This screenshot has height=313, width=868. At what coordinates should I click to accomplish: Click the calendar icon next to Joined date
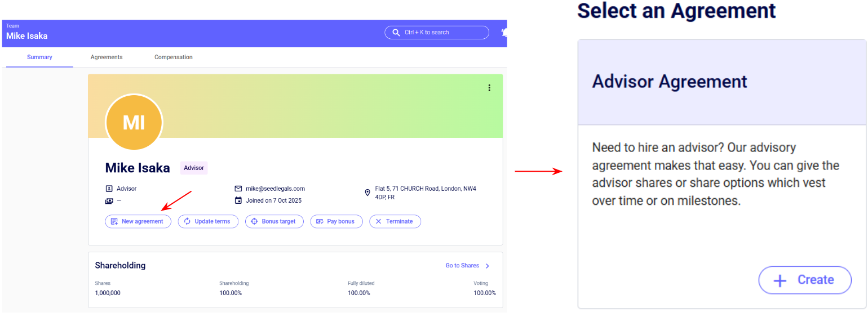[238, 200]
